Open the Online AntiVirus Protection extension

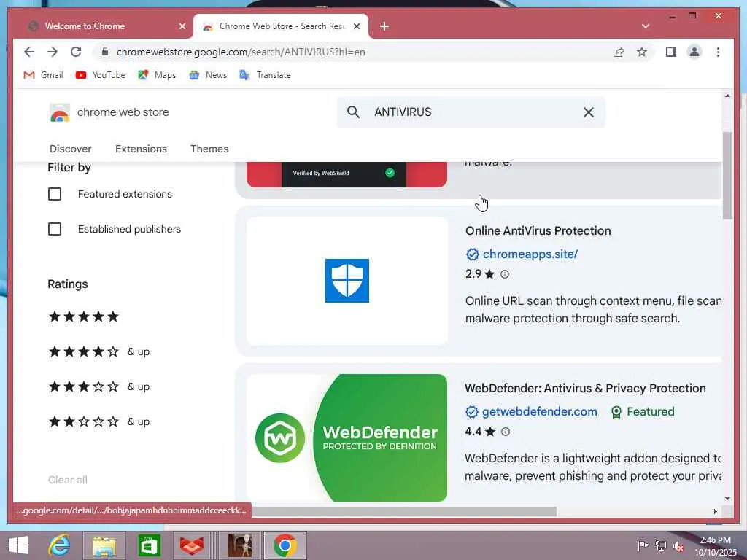point(538,231)
